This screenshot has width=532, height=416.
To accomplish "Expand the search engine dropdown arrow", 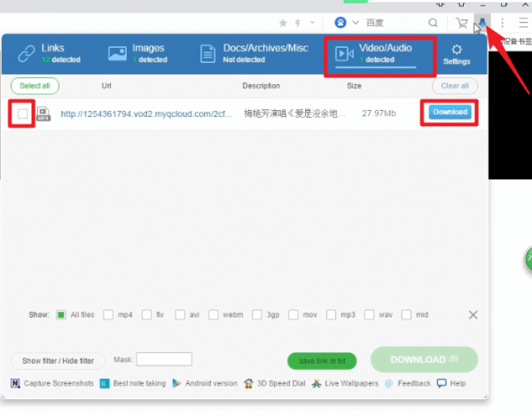I will coord(356,23).
